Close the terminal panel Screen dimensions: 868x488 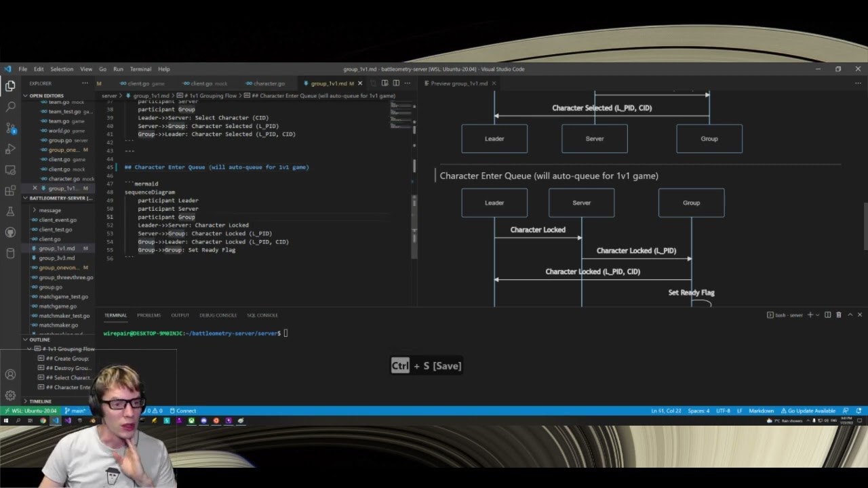[x=860, y=315]
